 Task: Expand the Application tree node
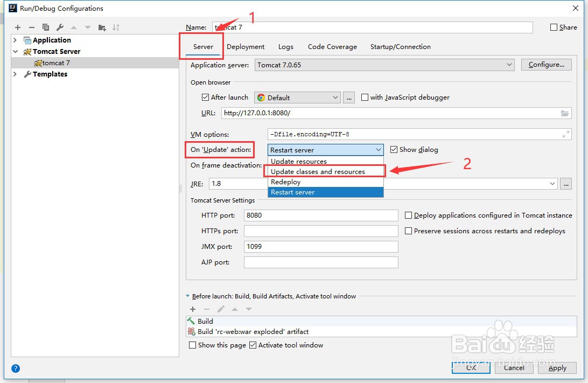pos(15,40)
